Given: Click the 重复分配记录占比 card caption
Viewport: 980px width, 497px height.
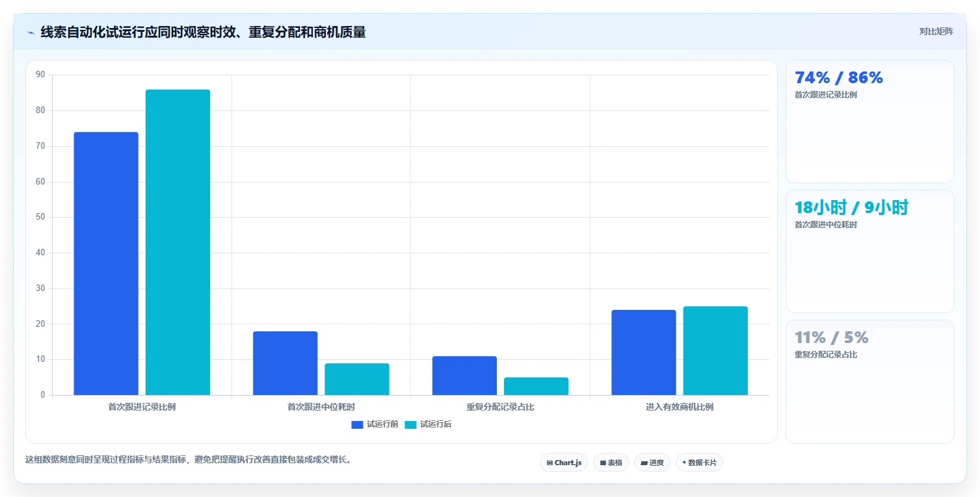Looking at the screenshot, I should (x=826, y=355).
